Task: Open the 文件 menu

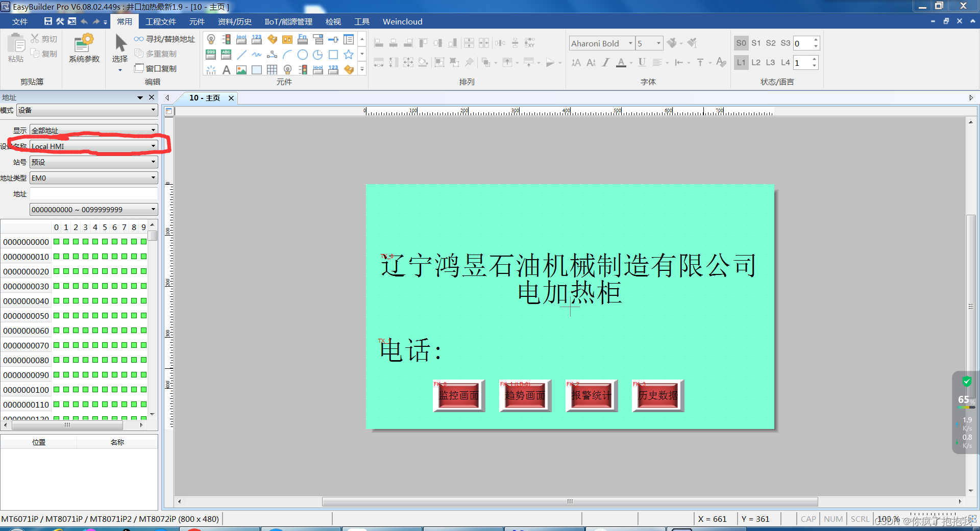Action: click(x=20, y=21)
